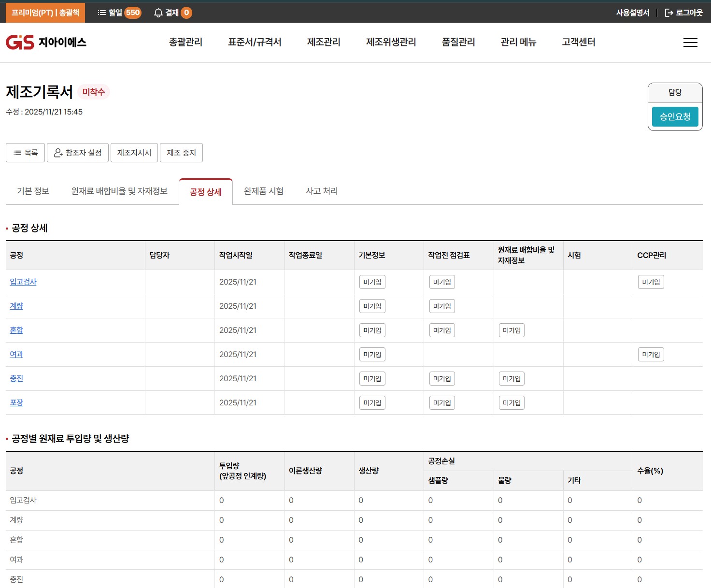Click the 작업시작일 date in 입고검사 row
The image size is (711, 588).
pyautogui.click(x=238, y=282)
